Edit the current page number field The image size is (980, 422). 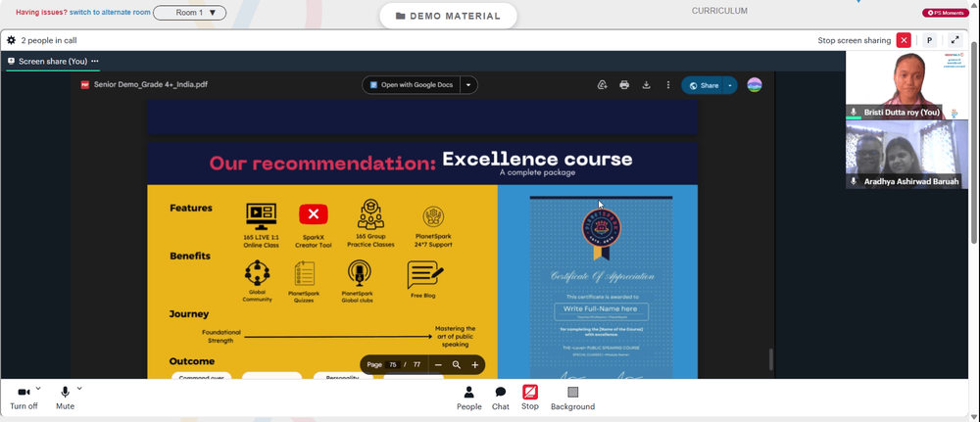pyautogui.click(x=393, y=364)
